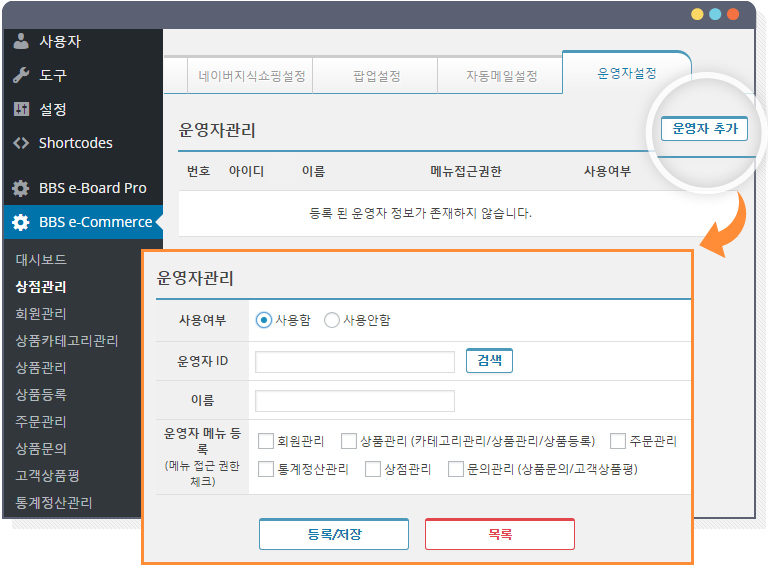
Task: Enable the 주문관리 menu access checkbox
Action: pos(618,441)
